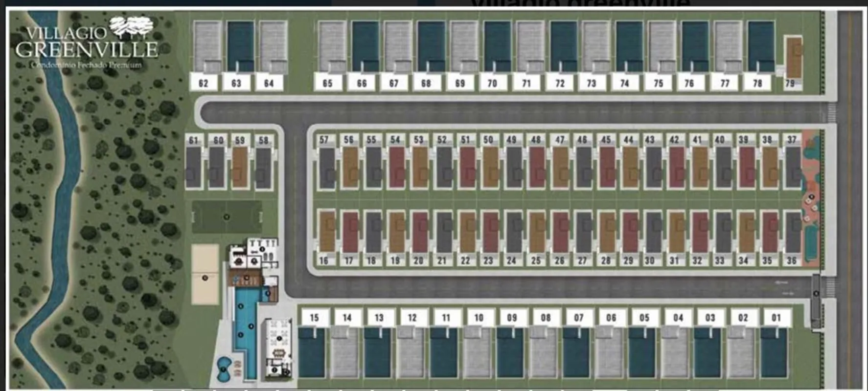Select lot number 01 label
This screenshot has height=391, width=868.
(776, 318)
